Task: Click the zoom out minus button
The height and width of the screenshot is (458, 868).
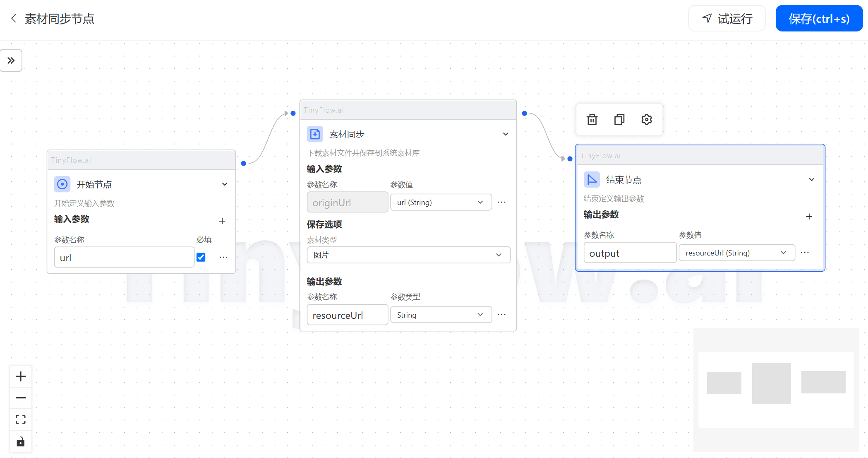Action: point(21,398)
